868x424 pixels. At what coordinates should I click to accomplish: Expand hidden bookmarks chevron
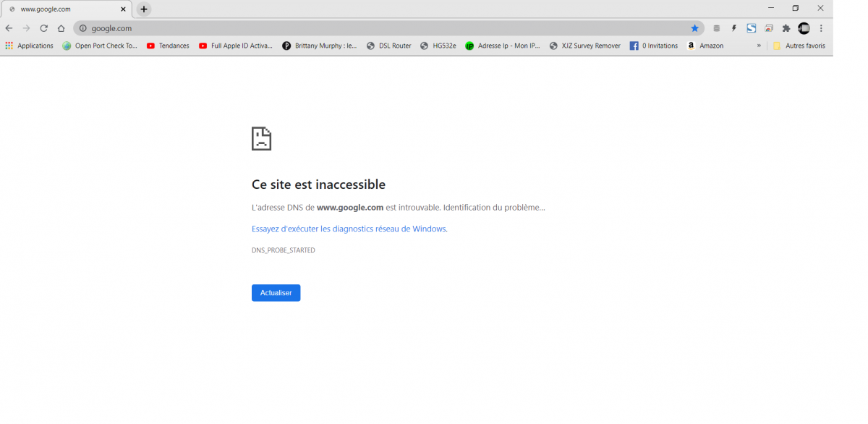click(x=759, y=46)
